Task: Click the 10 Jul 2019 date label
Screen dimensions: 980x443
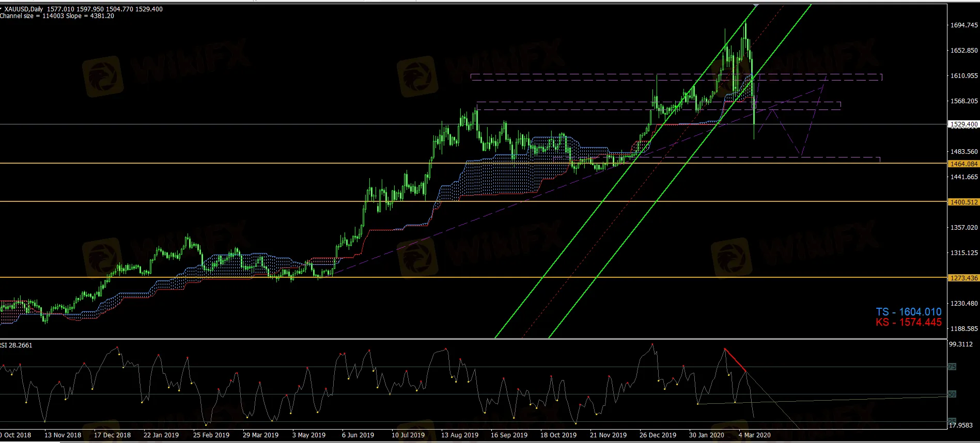Action: pyautogui.click(x=408, y=435)
